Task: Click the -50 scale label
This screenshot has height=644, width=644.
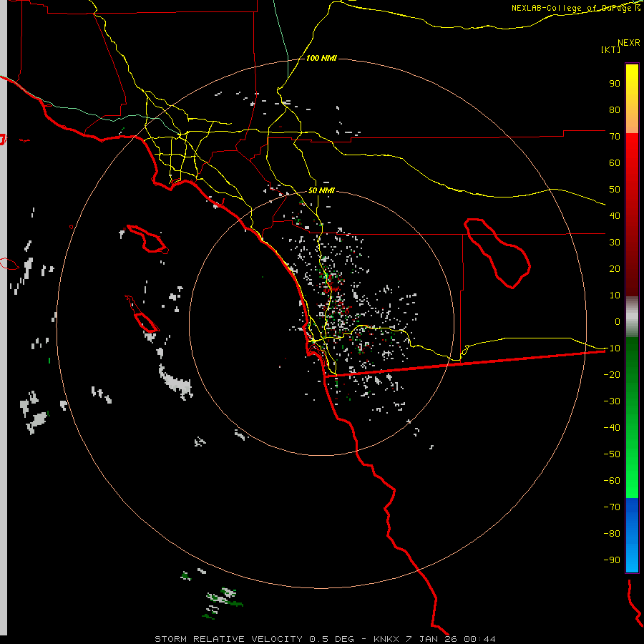Action: pos(612,454)
